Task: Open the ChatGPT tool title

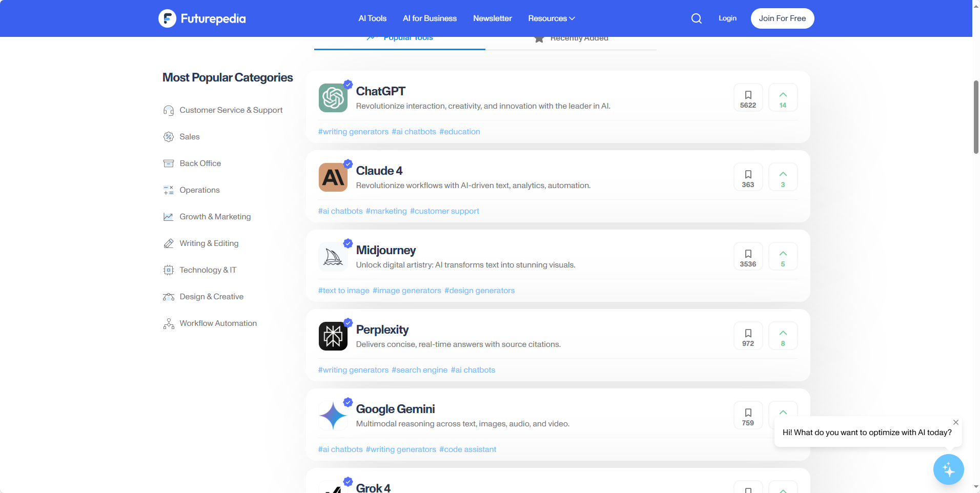Action: click(380, 91)
